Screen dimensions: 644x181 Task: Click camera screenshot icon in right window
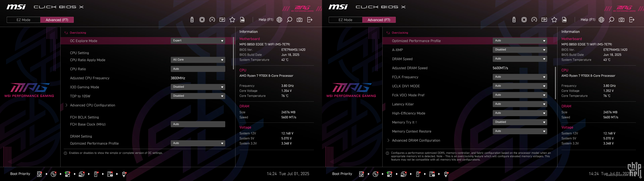[x=622, y=20]
